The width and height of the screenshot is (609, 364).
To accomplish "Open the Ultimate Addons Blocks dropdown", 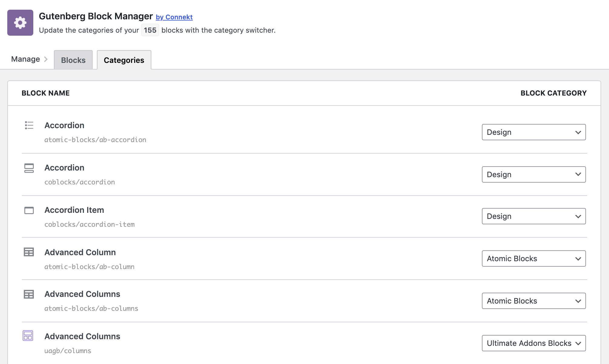I will [x=534, y=343].
